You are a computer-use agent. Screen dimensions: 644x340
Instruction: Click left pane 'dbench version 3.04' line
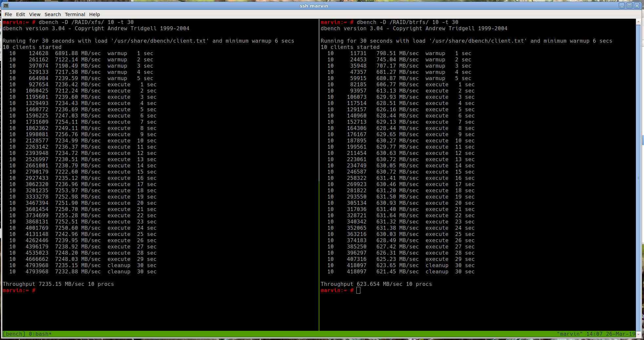tap(96, 29)
